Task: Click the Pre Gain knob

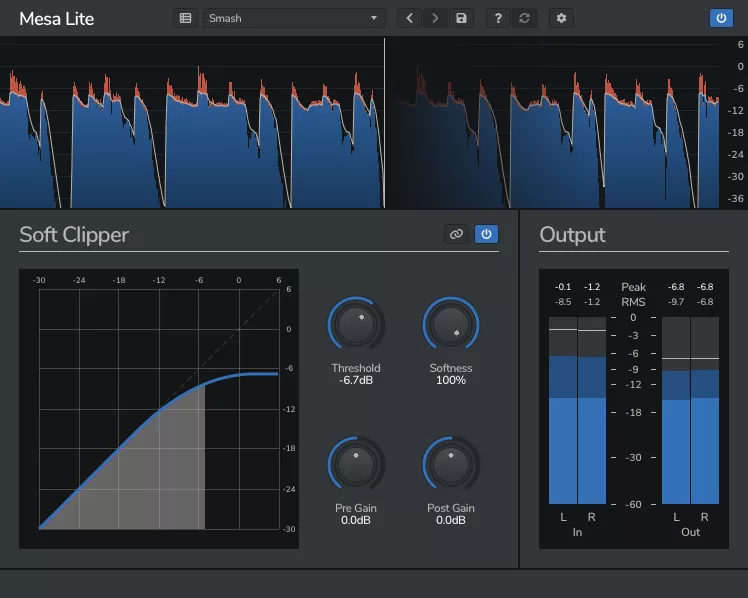Action: pos(356,464)
